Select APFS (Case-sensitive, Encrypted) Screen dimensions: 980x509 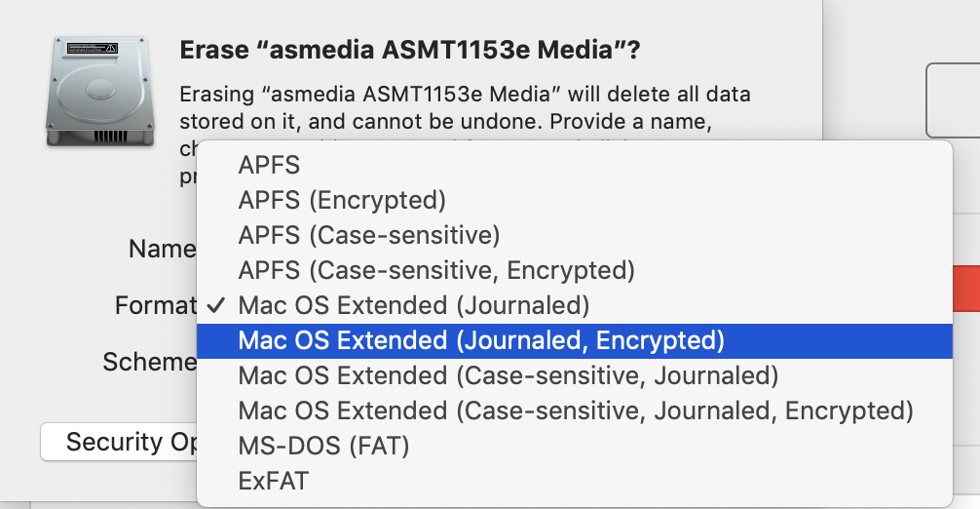tap(435, 270)
